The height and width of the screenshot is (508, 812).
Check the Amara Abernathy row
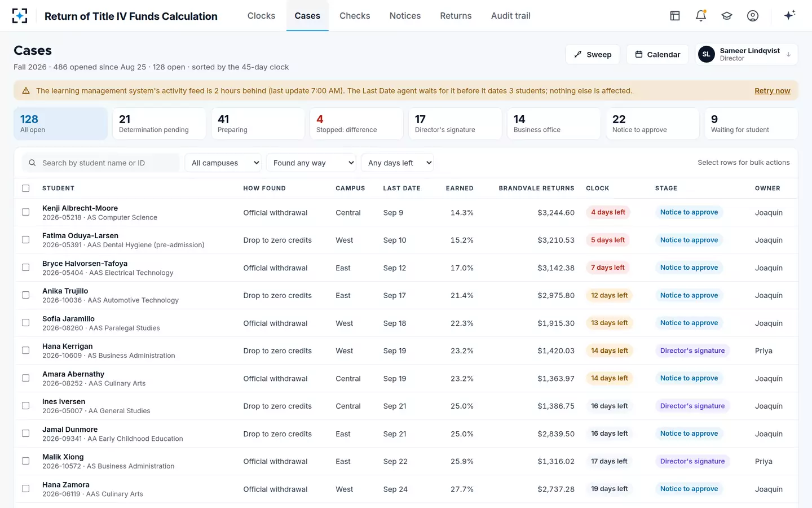click(25, 378)
